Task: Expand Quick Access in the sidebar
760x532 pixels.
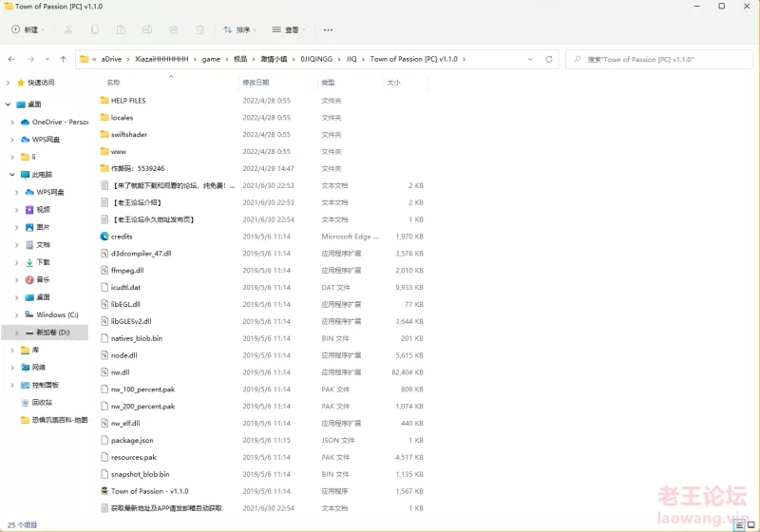Action: [x=8, y=83]
